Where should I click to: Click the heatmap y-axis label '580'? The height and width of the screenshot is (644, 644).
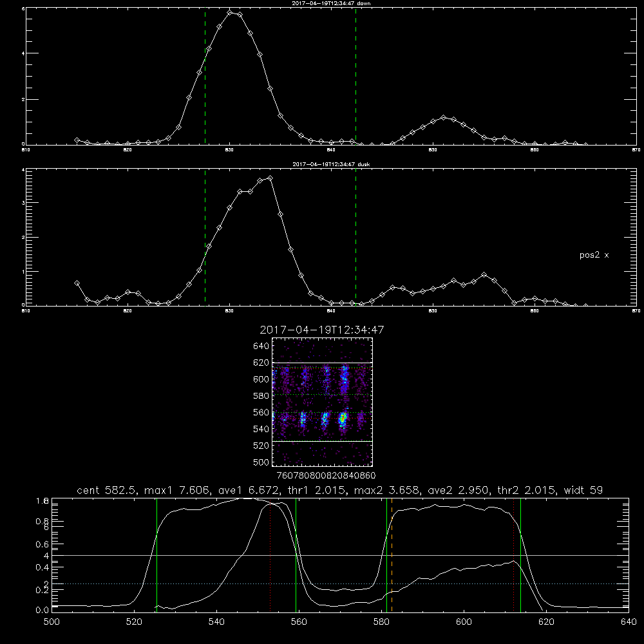point(261,395)
